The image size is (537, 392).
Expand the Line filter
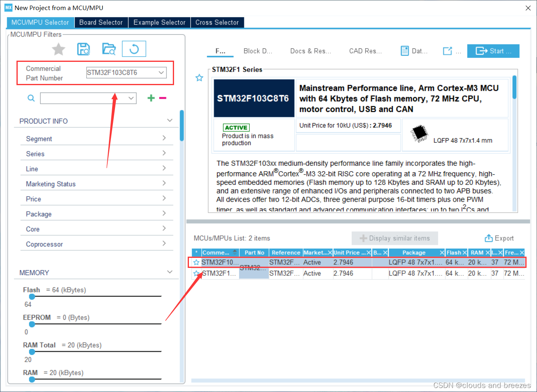pyautogui.click(x=164, y=168)
